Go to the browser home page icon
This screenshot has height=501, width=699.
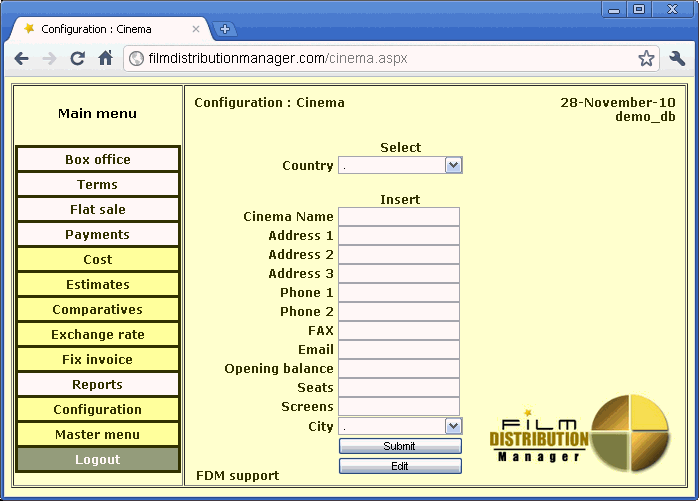coord(105,58)
